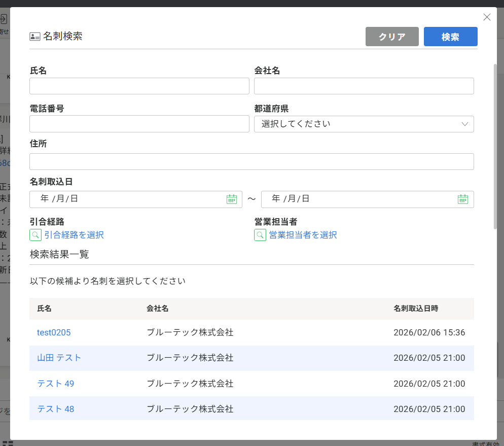
Task: Click the 営業担当者 search magnifier icon
Action: (x=260, y=235)
